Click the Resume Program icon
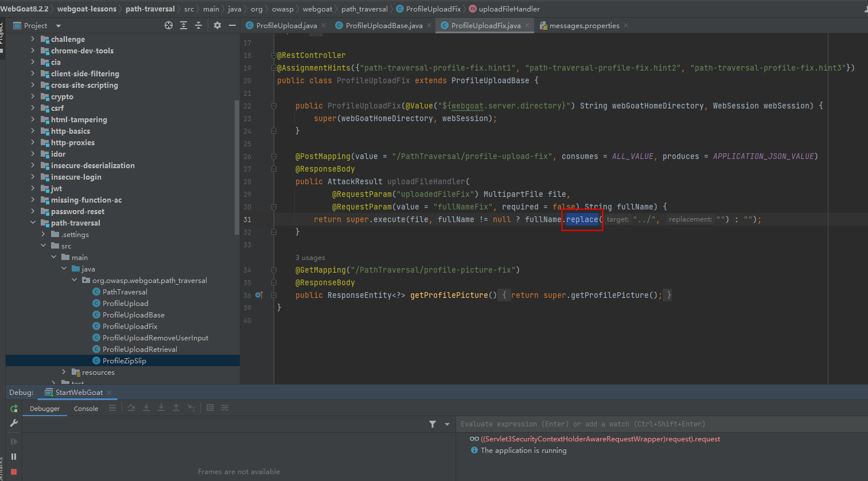Image resolution: width=868 pixels, height=481 pixels. click(14, 442)
